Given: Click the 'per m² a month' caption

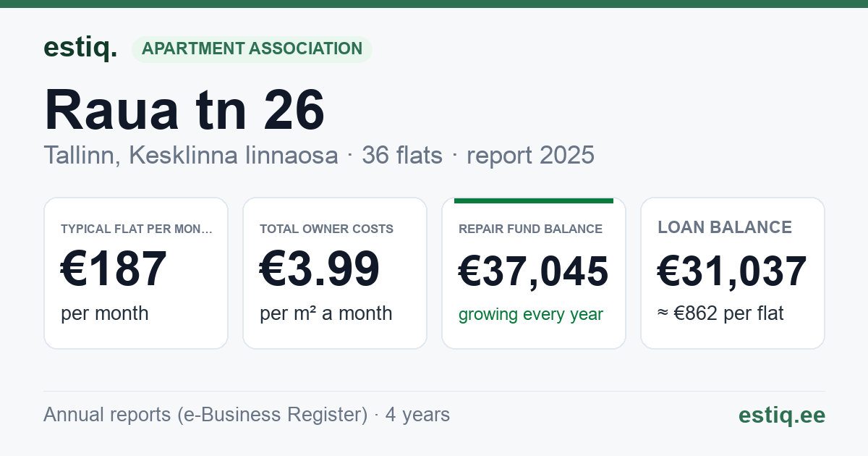Looking at the screenshot, I should [x=325, y=313].
